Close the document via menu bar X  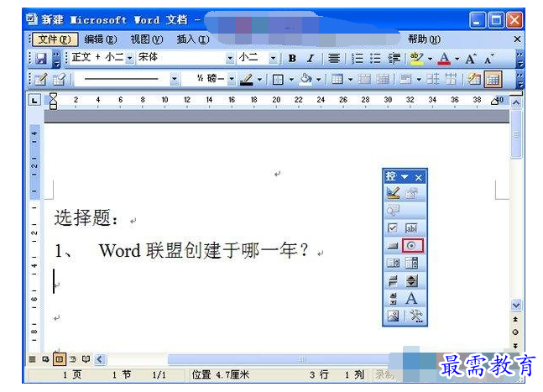point(517,39)
